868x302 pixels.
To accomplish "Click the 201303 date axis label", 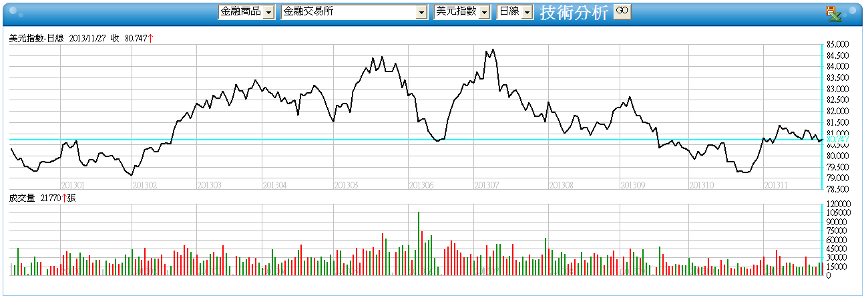I will 210,184.
